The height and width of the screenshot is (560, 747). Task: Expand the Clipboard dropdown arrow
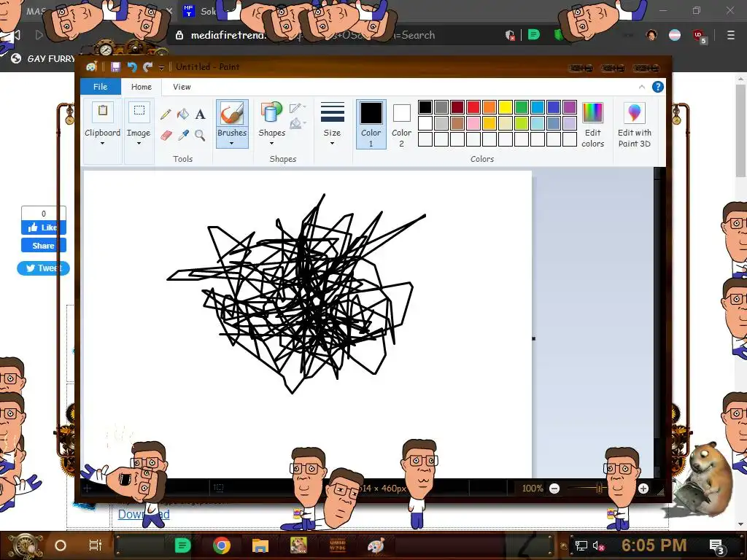102,144
